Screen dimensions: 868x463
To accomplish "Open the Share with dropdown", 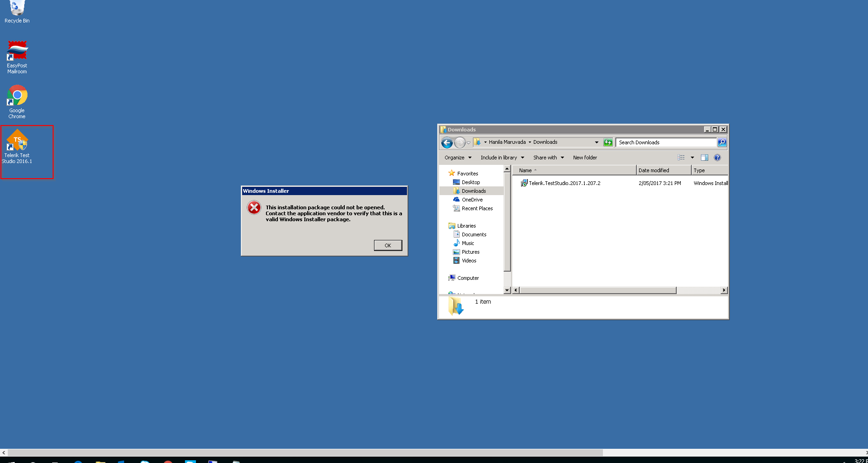I will pyautogui.click(x=548, y=158).
